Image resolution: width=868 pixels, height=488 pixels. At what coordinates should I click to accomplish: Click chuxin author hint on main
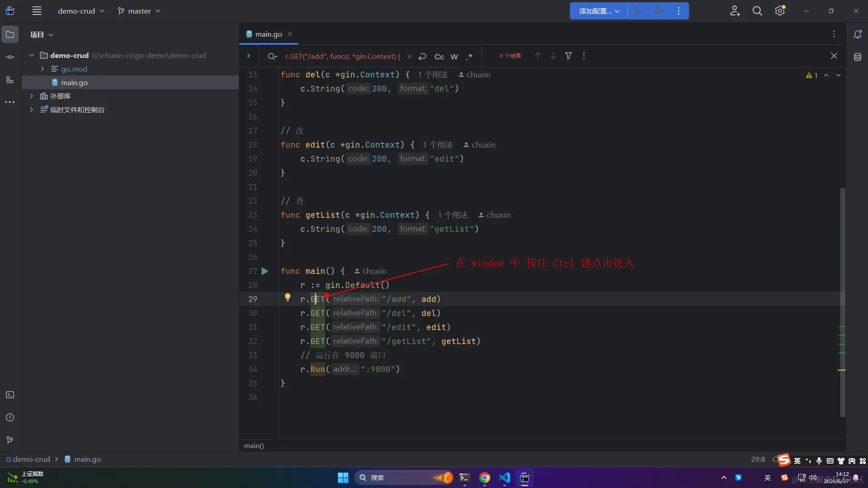(370, 271)
